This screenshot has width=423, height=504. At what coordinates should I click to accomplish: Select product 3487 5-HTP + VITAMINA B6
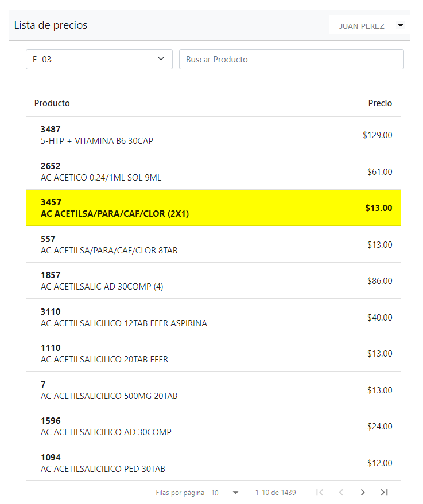tap(213, 135)
